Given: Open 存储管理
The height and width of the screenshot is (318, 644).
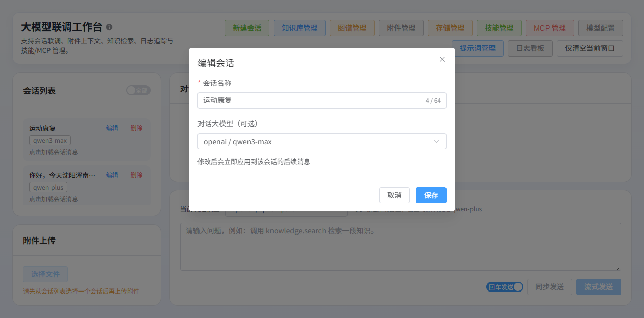Looking at the screenshot, I should click(x=450, y=28).
